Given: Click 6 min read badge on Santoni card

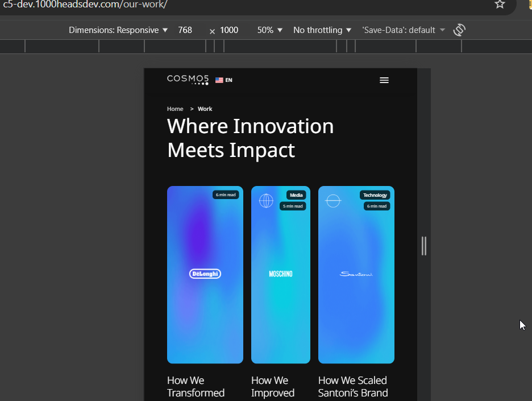Looking at the screenshot, I should 377,206.
